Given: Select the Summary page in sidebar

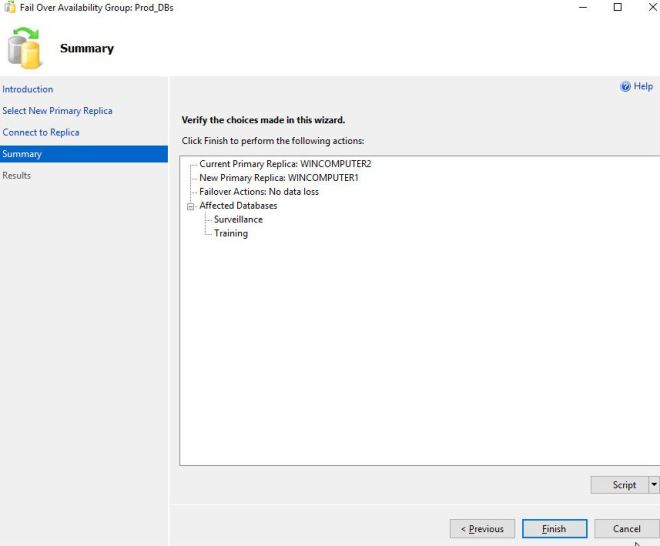Looking at the screenshot, I should click(x=22, y=154).
